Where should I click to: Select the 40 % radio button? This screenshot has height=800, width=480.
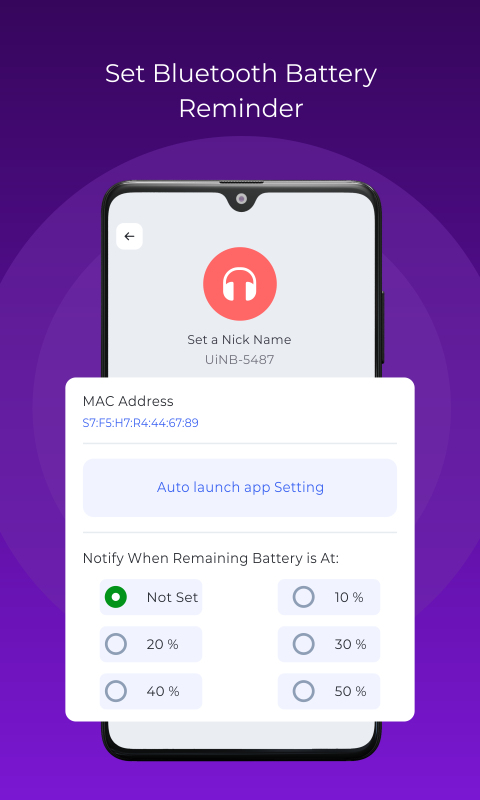click(151, 691)
